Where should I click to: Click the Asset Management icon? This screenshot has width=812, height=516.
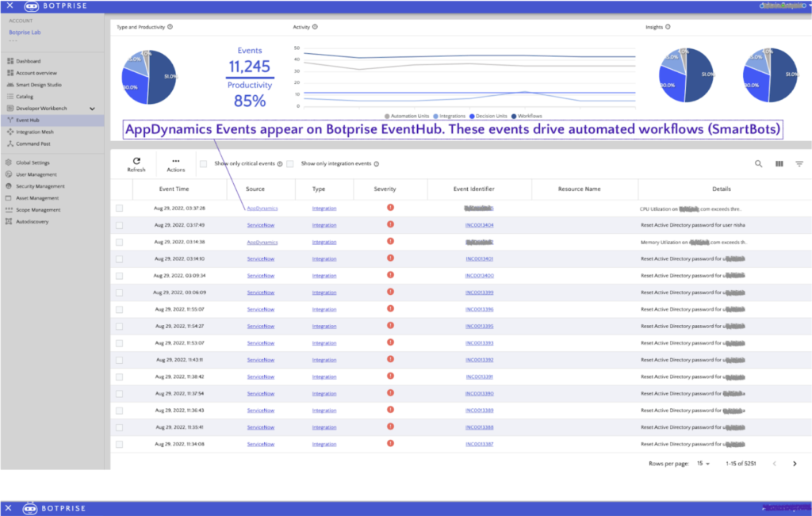click(x=8, y=197)
